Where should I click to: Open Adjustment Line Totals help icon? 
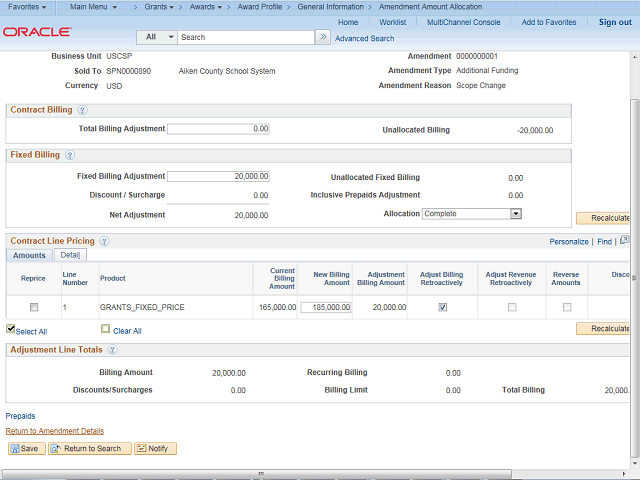(112, 350)
